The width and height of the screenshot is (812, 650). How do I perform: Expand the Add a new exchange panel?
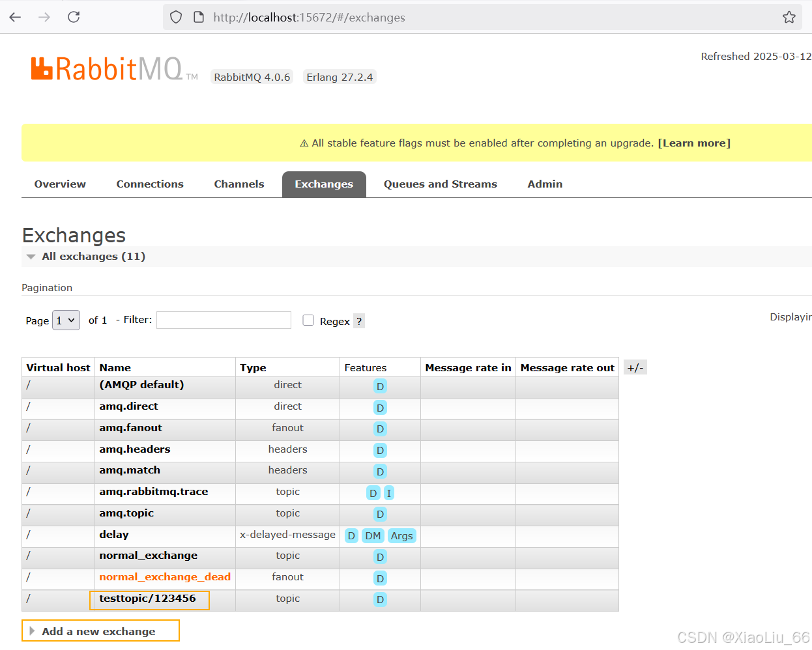pyautogui.click(x=100, y=630)
